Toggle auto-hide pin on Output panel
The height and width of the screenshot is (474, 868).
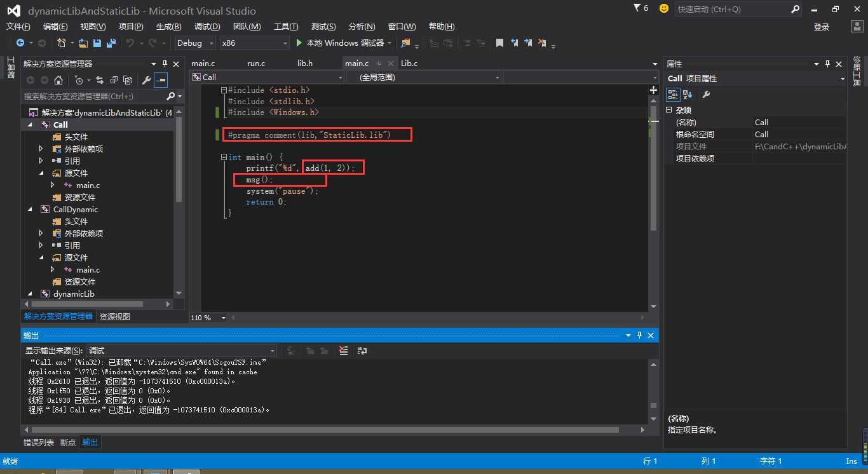(x=640, y=335)
